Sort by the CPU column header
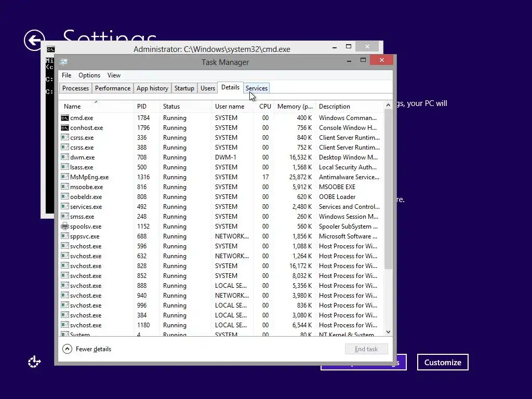Screen dimensions: 532x399 [264, 106]
